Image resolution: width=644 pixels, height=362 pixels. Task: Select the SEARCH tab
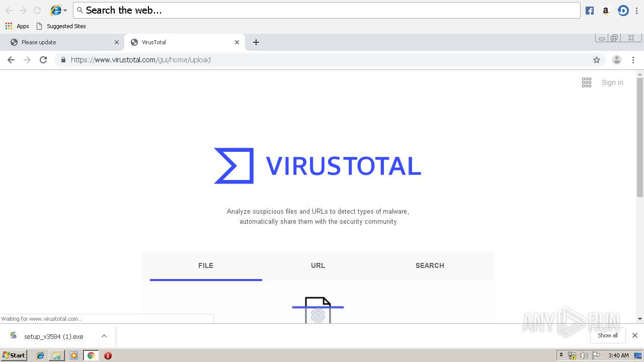click(430, 265)
